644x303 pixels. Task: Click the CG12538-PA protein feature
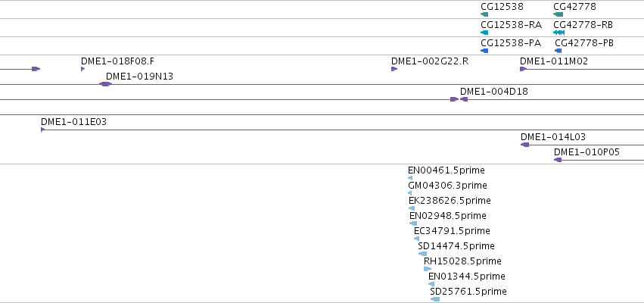point(484,51)
